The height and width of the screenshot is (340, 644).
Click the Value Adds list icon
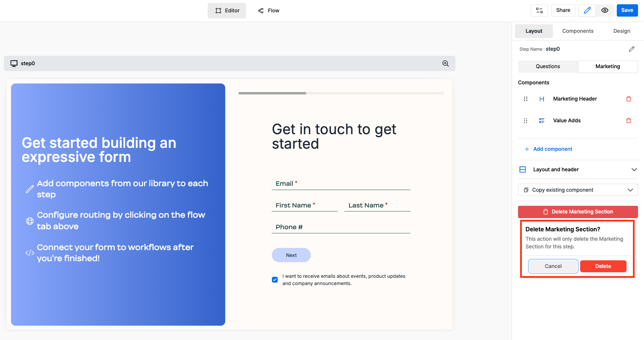tap(542, 121)
